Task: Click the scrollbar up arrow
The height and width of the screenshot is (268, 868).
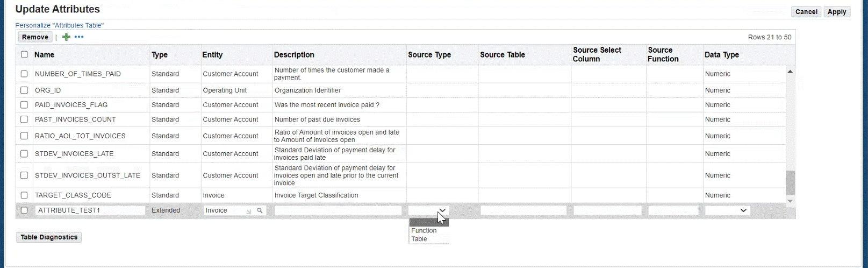Action: click(x=790, y=72)
